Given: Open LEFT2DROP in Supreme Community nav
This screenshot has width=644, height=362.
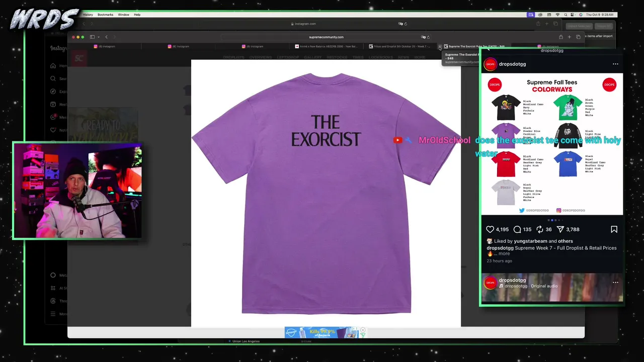Looking at the screenshot, I should (x=288, y=57).
